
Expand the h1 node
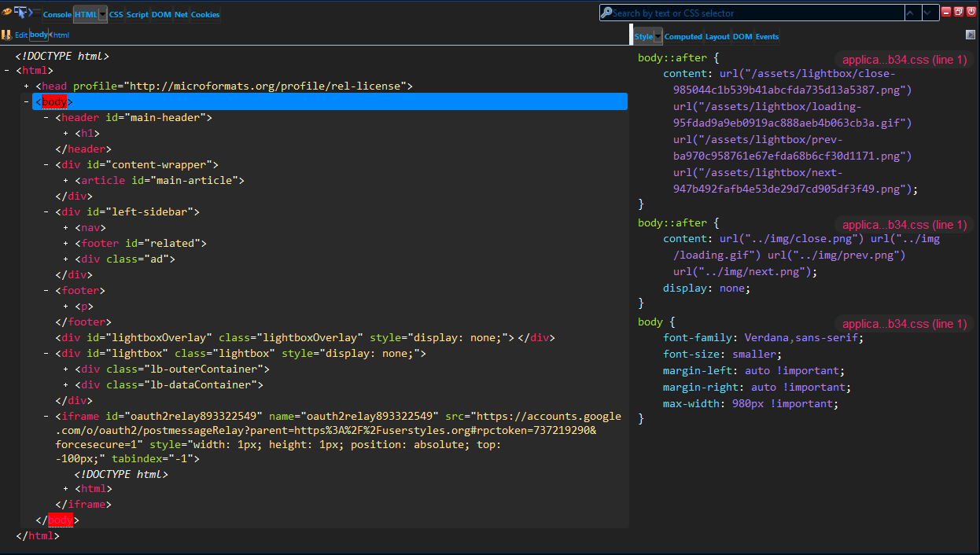pos(66,134)
